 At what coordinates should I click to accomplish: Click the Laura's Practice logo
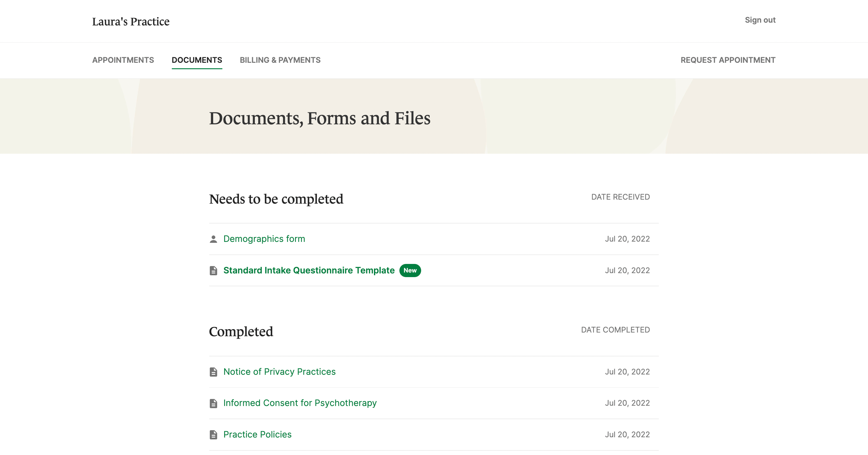(x=131, y=21)
